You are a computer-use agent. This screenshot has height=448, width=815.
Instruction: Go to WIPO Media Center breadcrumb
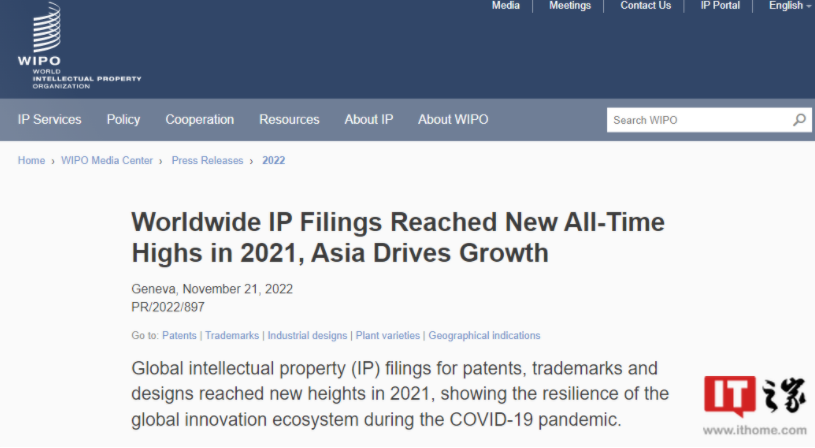[x=107, y=160]
